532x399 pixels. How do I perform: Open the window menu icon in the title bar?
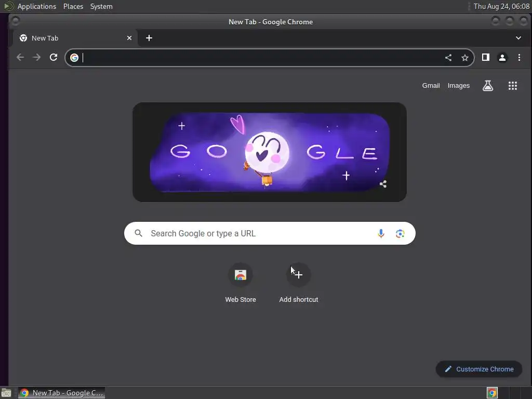pos(15,21)
